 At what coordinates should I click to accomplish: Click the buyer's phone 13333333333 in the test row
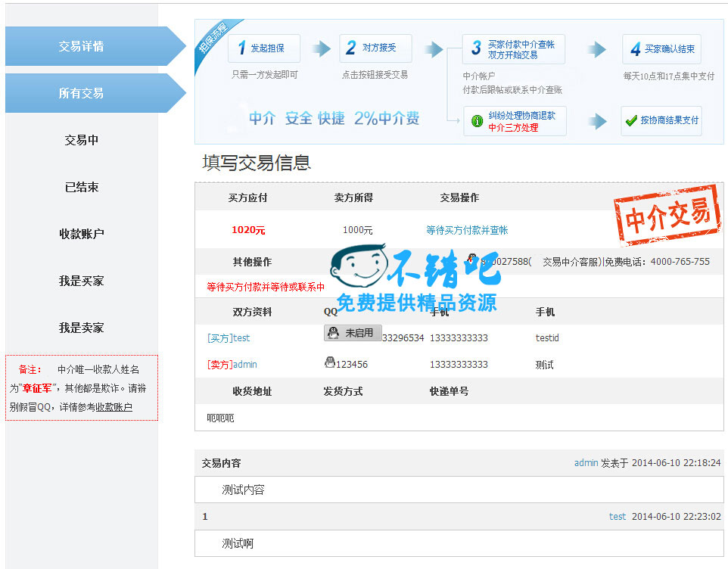click(x=459, y=338)
